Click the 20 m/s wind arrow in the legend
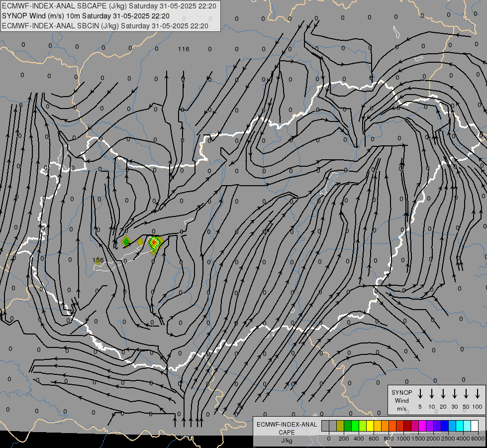The image size is (487, 448). tap(443, 394)
